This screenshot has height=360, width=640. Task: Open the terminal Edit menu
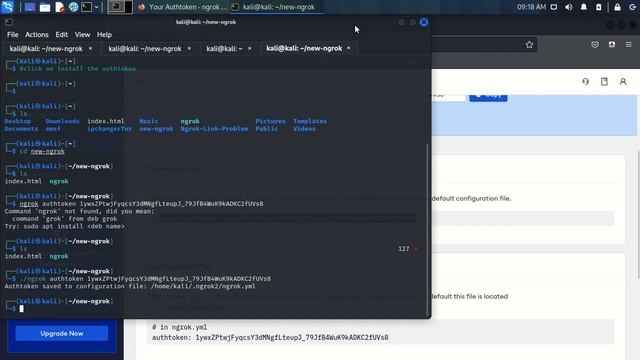(x=62, y=35)
